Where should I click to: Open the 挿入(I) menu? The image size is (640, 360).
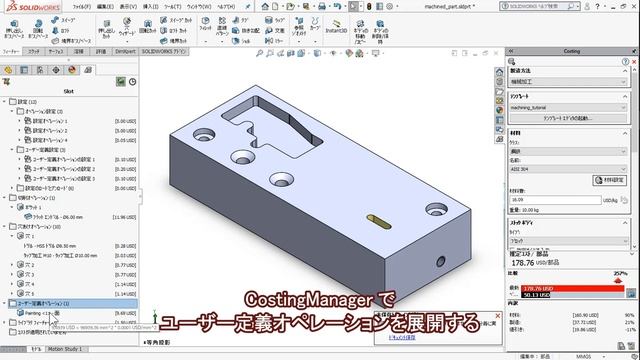tap(151, 7)
